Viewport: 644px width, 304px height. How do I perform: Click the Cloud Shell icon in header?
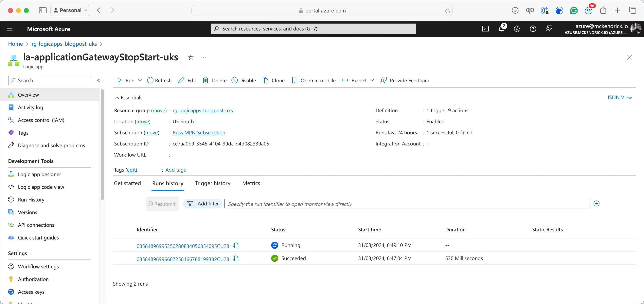tap(485, 29)
